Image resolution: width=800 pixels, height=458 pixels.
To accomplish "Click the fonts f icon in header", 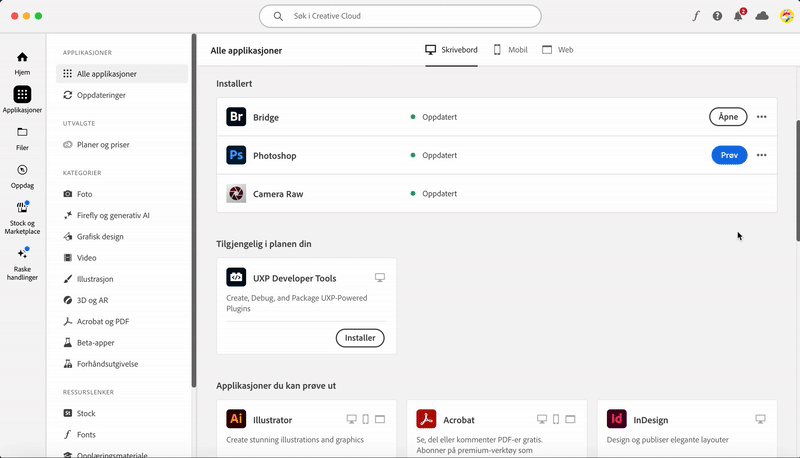I will pyautogui.click(x=696, y=16).
